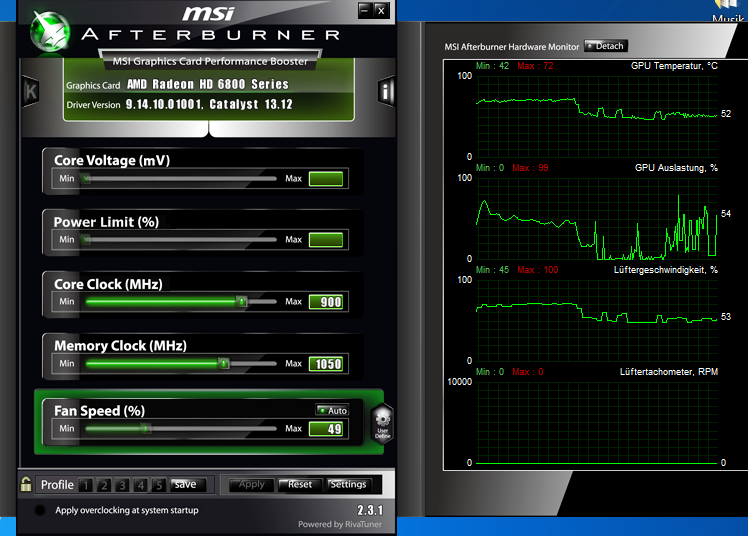Click the Fan Speed 49 value field
Screen dimensions: 748x537
click(x=326, y=429)
